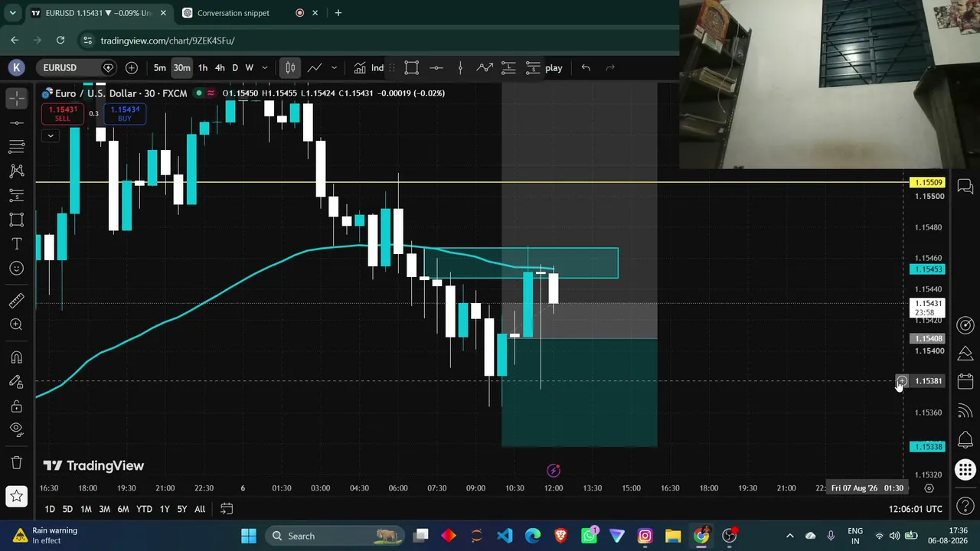The width and height of the screenshot is (980, 551).
Task: Open the browser tab search dropdown
Action: point(12,13)
